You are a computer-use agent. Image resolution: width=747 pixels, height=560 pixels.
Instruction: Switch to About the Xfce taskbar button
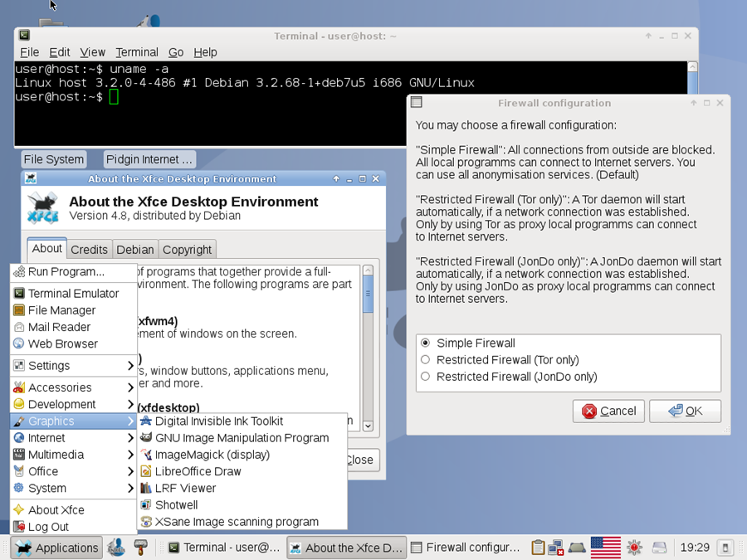(346, 548)
